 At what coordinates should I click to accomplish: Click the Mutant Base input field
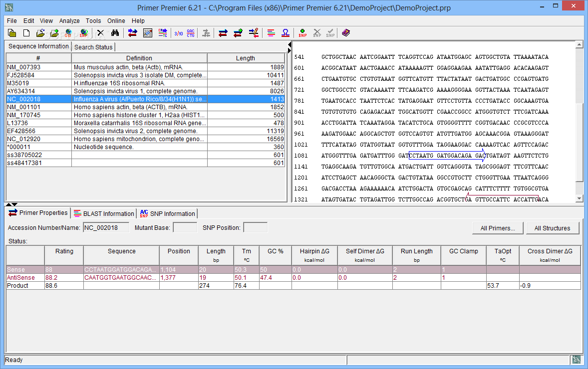point(185,228)
